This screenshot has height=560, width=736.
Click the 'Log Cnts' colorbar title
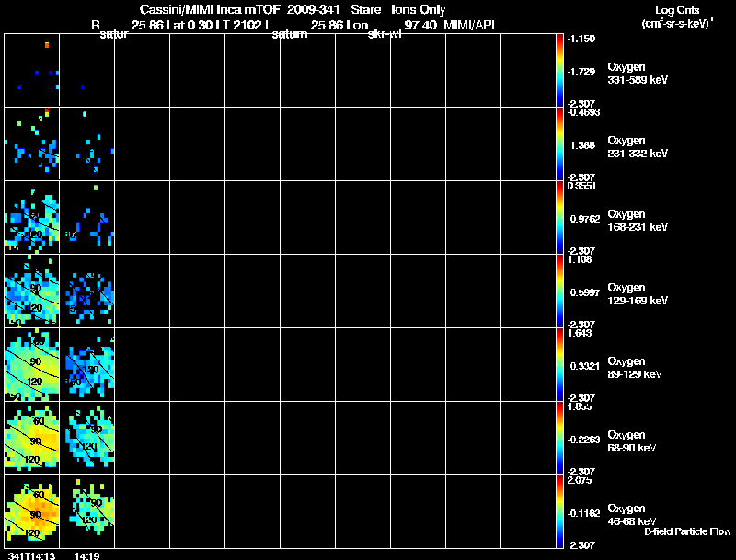(677, 10)
